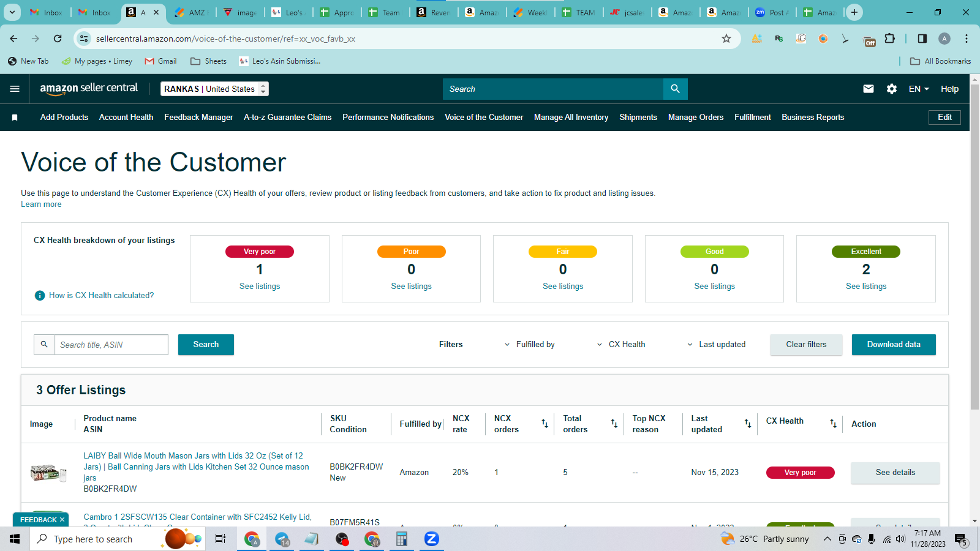Click the Search title, ASIN field
This screenshot has height=551, width=980.
tap(111, 345)
